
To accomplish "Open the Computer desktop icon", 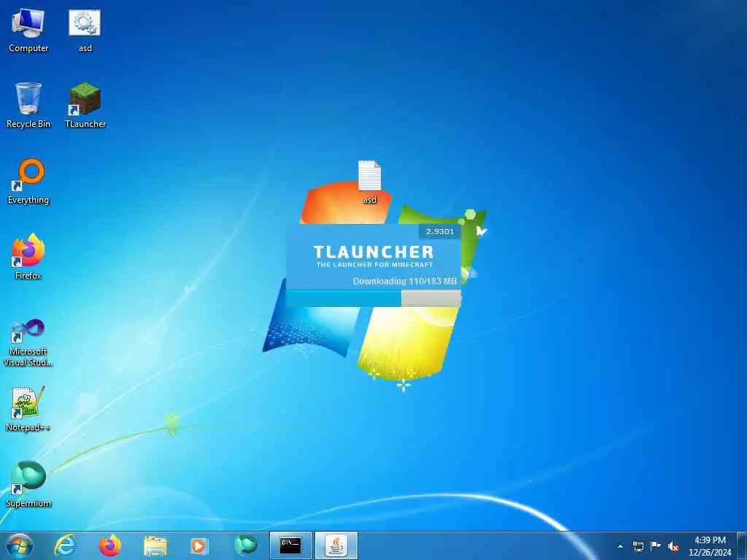I will point(28,29).
